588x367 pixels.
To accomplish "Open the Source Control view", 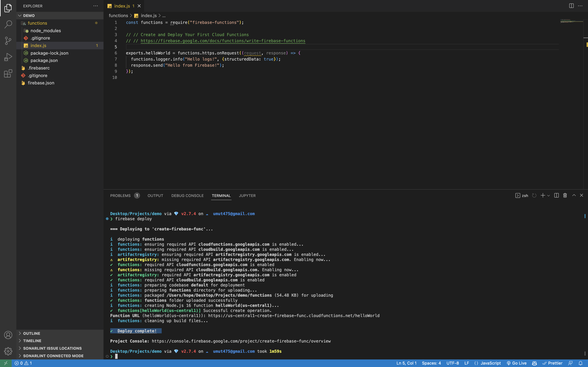I will (8, 41).
